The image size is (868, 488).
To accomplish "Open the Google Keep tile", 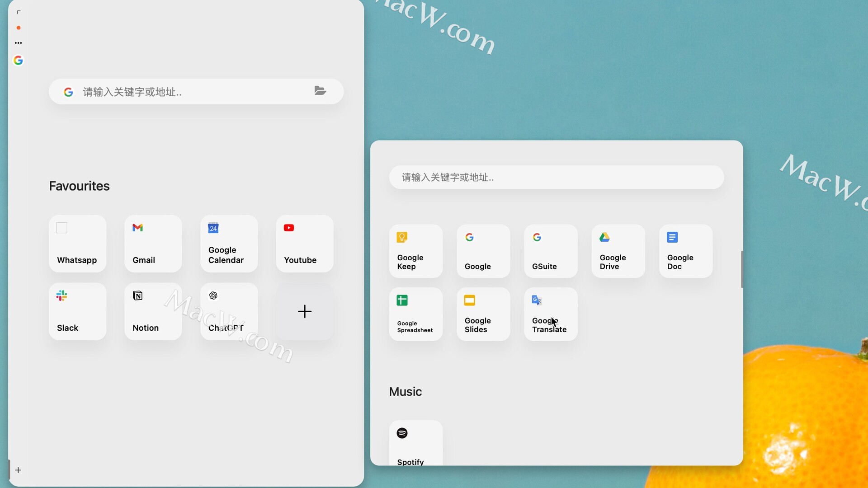I will [416, 251].
